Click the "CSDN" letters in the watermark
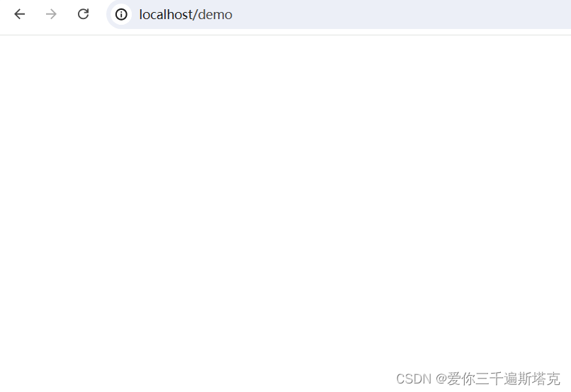The width and height of the screenshot is (571, 392). click(413, 379)
